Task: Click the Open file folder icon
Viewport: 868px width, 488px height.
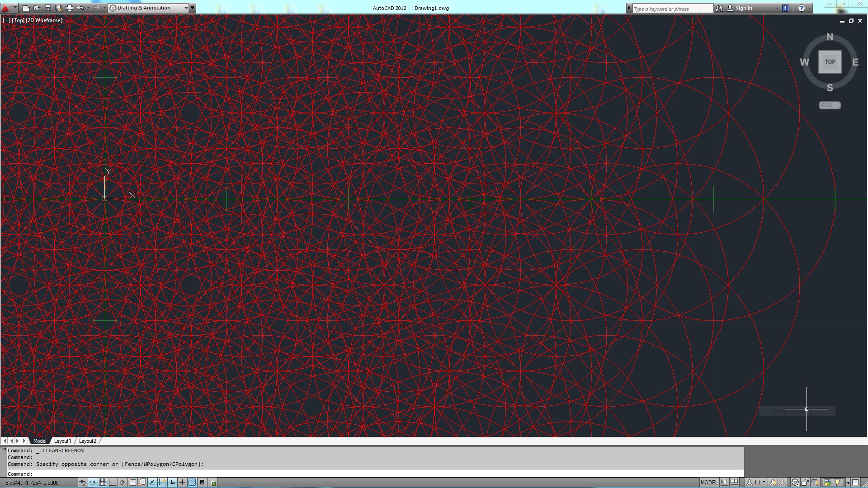Action: (37, 8)
